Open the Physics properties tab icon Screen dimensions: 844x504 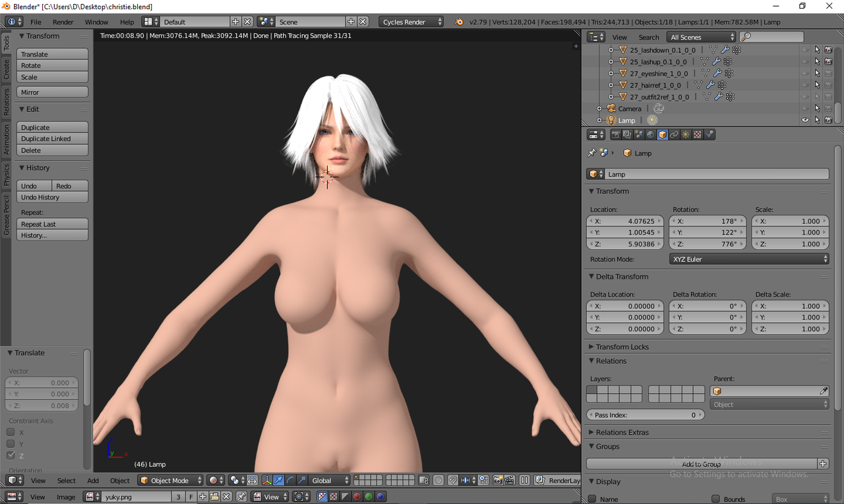point(709,134)
